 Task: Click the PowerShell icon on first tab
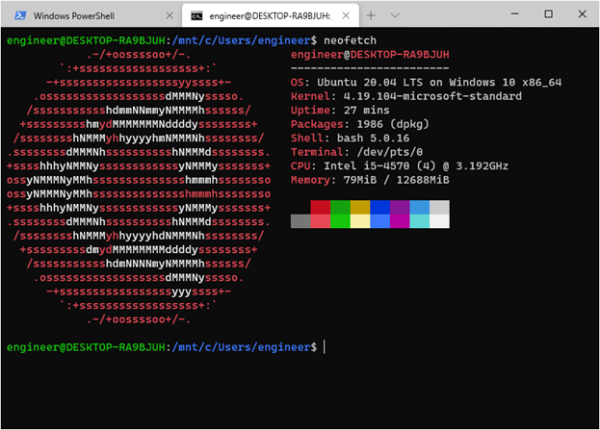[19, 16]
